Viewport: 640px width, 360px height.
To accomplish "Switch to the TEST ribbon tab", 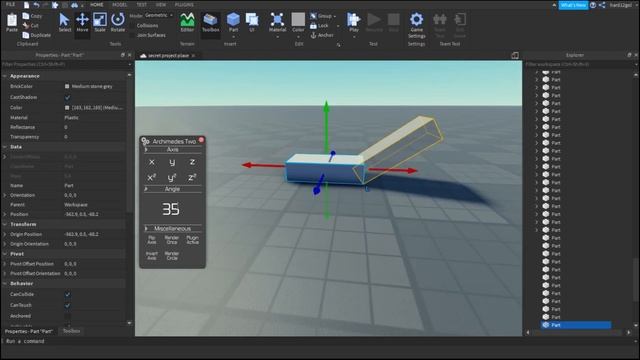I will (x=142, y=4).
